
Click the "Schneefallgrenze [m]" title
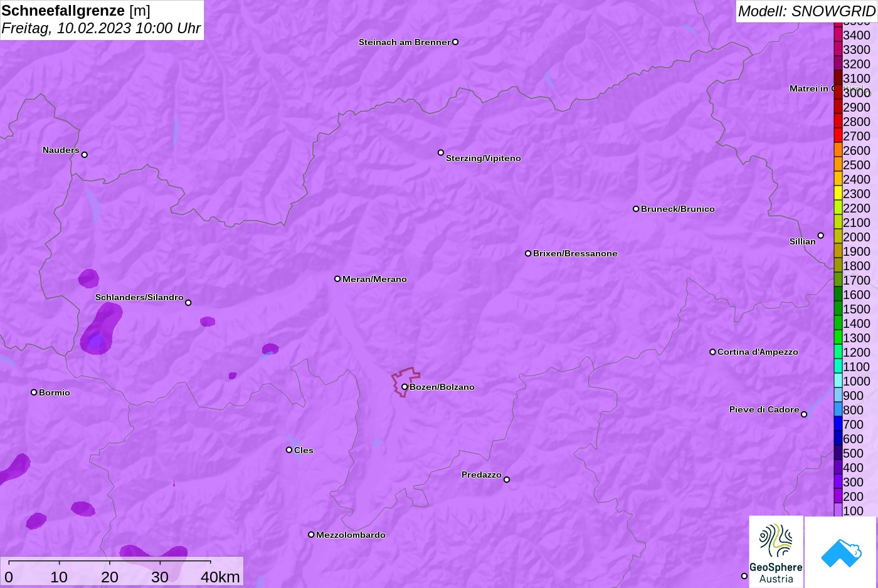click(76, 11)
